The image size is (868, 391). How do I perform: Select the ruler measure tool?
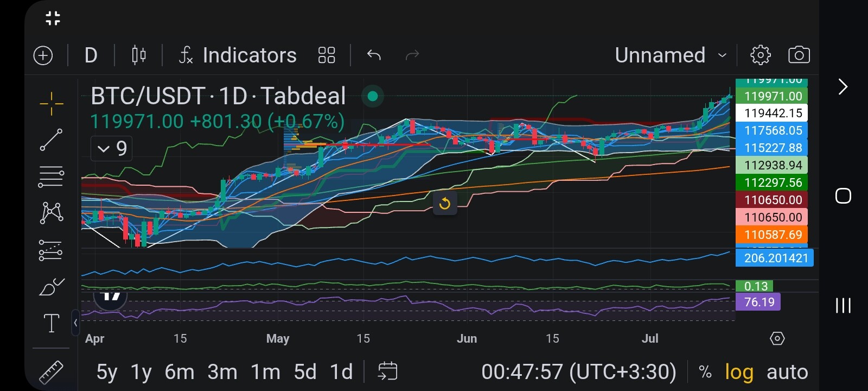[52, 372]
